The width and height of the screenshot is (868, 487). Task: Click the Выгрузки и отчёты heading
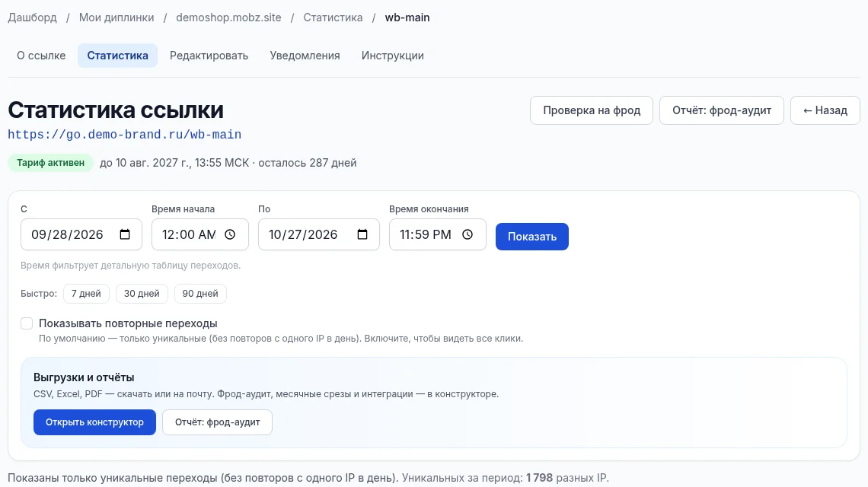84,377
